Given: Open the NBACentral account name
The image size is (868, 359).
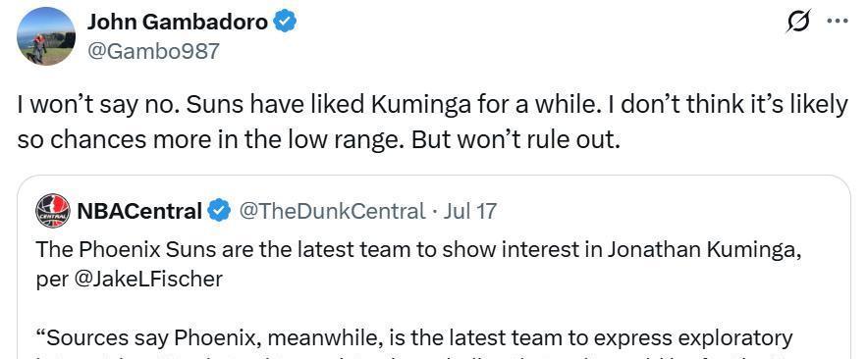Looking at the screenshot, I should click(x=139, y=211).
